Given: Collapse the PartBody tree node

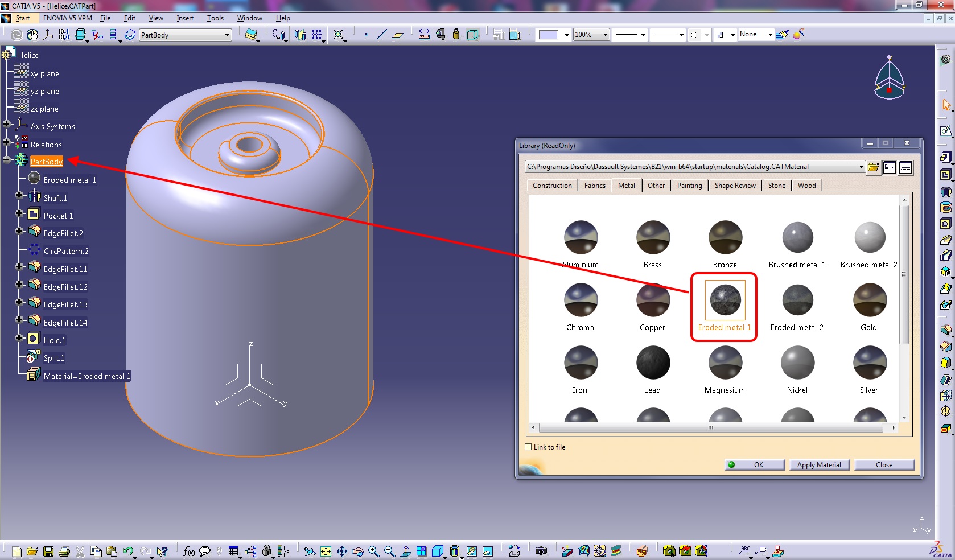Looking at the screenshot, I should (x=7, y=160).
